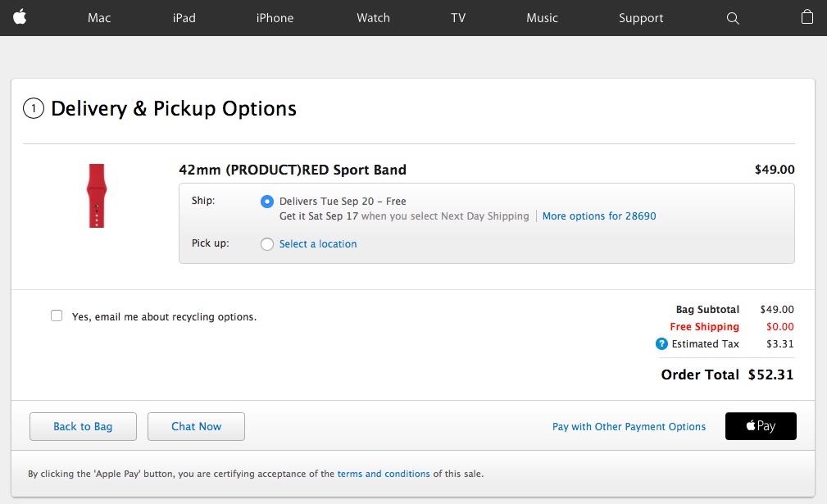Click the item price $49.00 beside the band title
The height and width of the screenshot is (504, 827).
(x=775, y=170)
